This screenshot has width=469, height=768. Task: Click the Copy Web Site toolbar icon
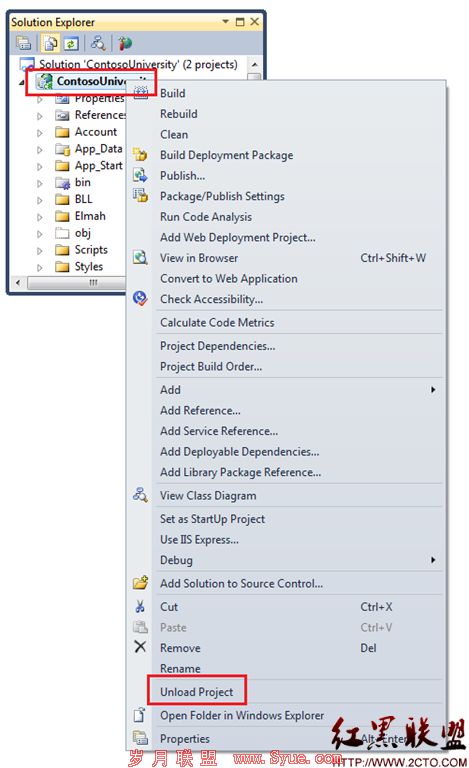(125, 43)
